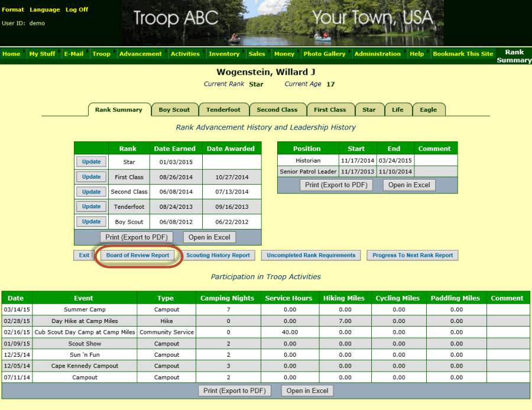Image resolution: width=532 pixels, height=410 pixels.
Task: Open Uncompleted Rank Requirements
Action: click(311, 255)
